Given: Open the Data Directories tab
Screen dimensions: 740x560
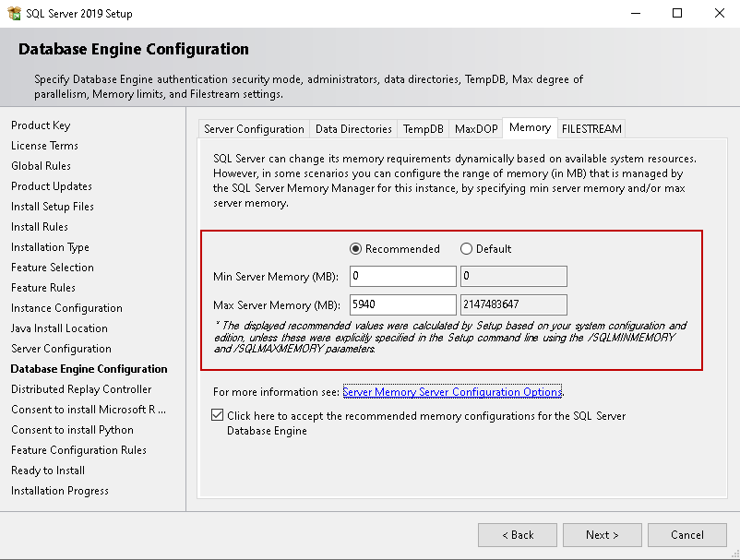Looking at the screenshot, I should (353, 129).
